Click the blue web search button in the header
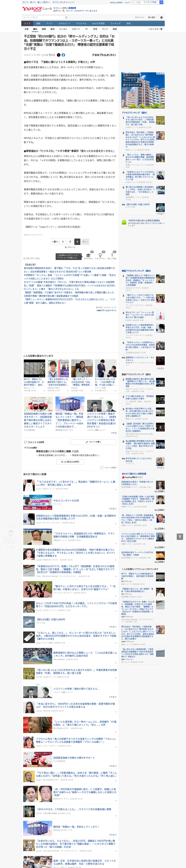This screenshot has height=868, width=186. (x=161, y=2)
